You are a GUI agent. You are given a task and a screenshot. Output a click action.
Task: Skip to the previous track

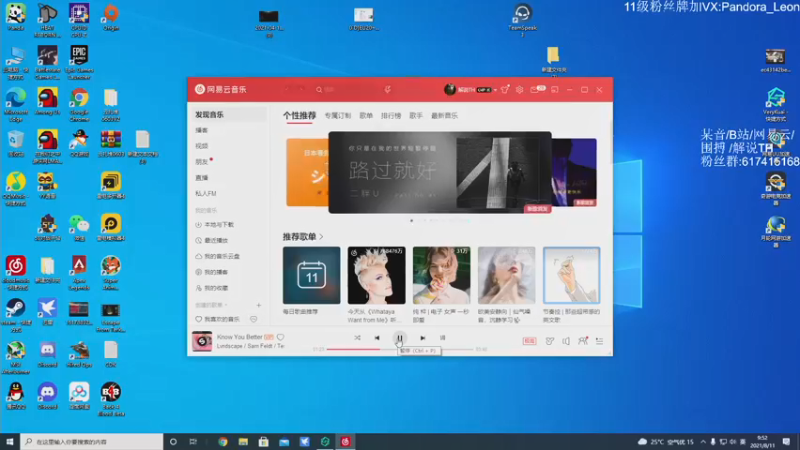pyautogui.click(x=377, y=338)
